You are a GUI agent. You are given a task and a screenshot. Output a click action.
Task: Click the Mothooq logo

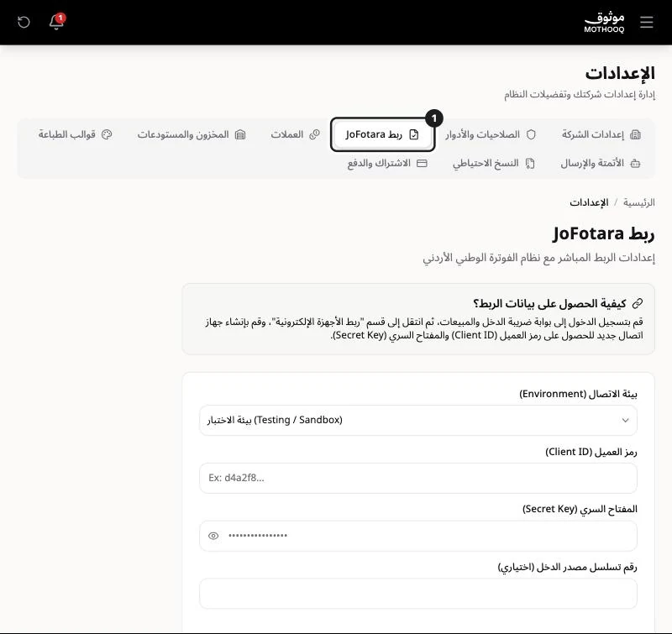[x=604, y=23]
